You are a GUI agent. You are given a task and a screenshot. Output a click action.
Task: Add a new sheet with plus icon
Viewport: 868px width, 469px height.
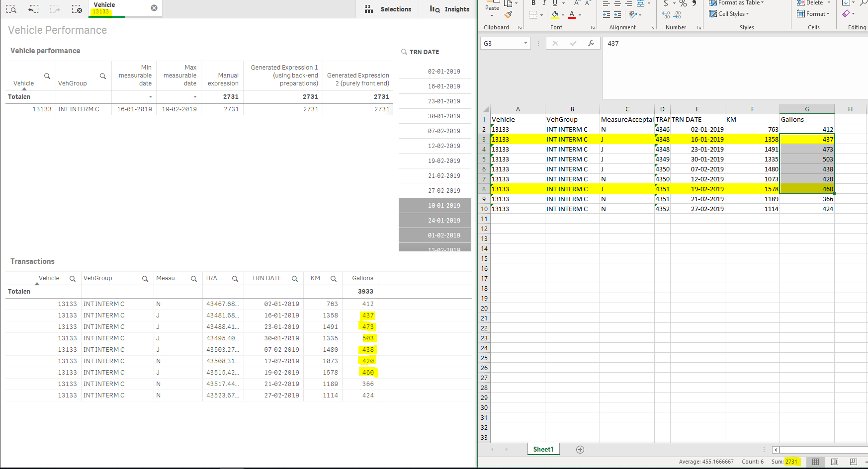point(580,450)
